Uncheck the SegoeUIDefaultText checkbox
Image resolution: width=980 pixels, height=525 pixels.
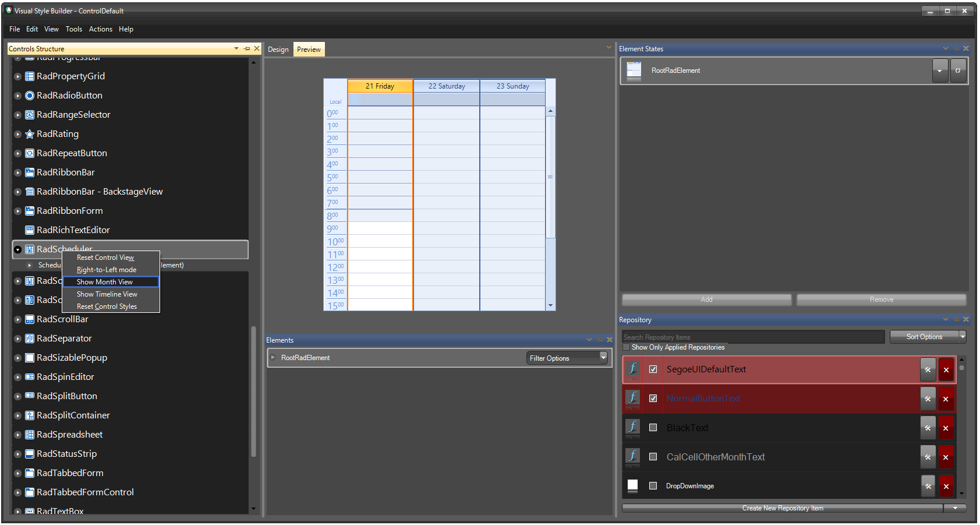(653, 369)
